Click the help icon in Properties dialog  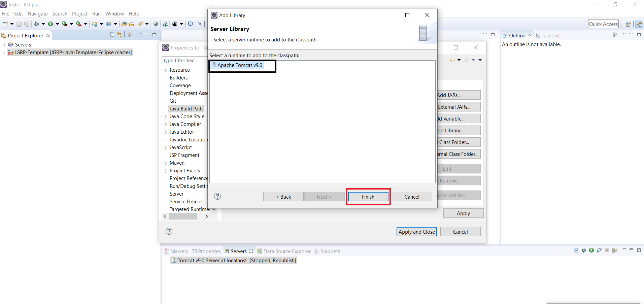point(169,231)
